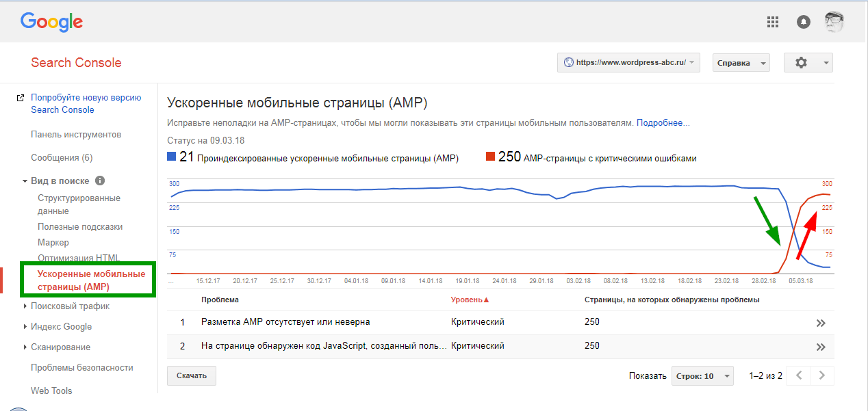This screenshot has height=411, width=868.
Task: Open Структурированные данные menu item
Action: tap(79, 204)
